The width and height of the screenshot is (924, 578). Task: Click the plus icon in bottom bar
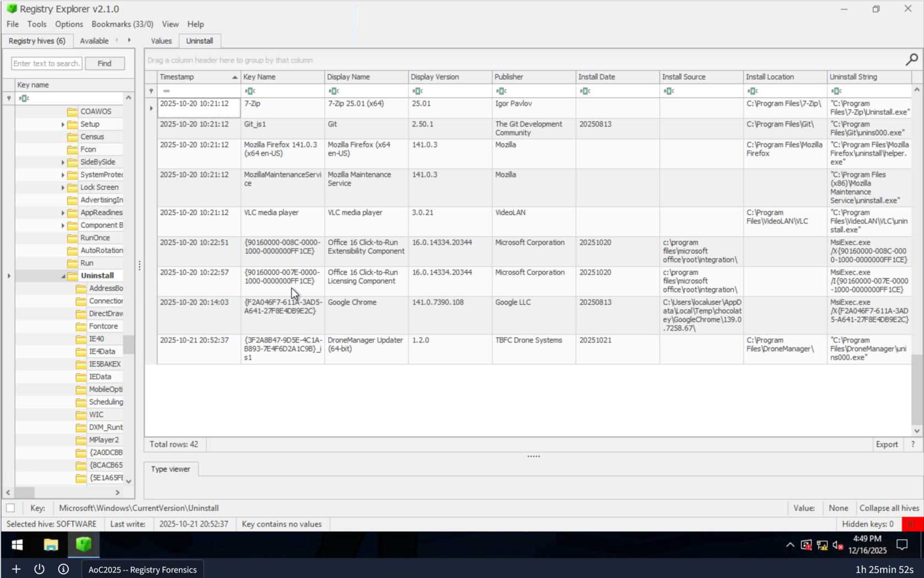point(16,569)
